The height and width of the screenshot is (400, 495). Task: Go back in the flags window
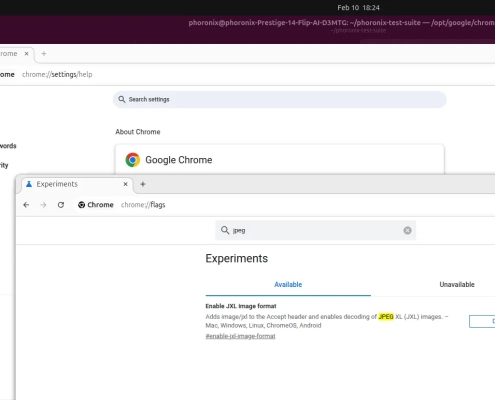(26, 205)
